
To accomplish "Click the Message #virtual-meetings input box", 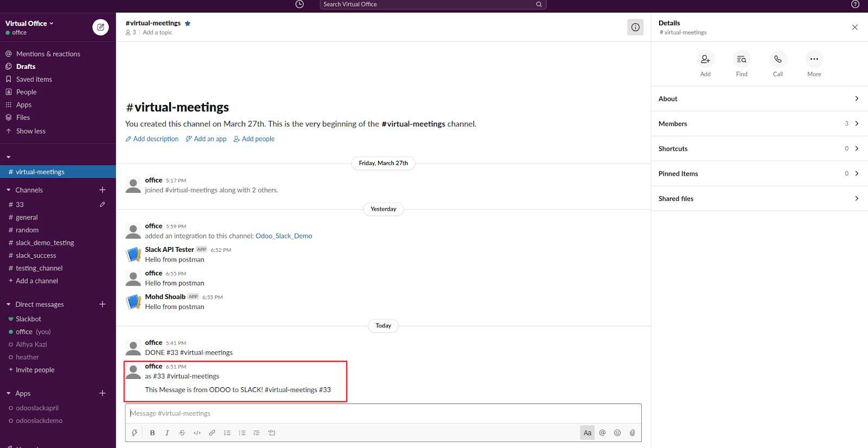I will (x=383, y=414).
